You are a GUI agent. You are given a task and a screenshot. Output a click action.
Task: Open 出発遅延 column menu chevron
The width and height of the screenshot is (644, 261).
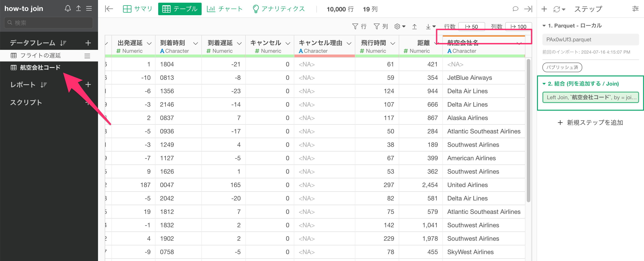tap(149, 43)
